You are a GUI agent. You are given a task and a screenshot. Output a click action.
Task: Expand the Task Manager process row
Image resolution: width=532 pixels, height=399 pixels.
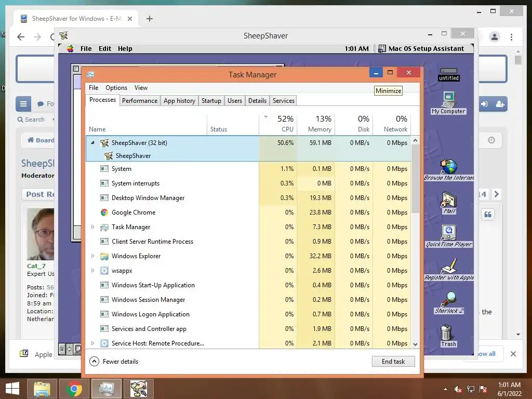click(92, 227)
